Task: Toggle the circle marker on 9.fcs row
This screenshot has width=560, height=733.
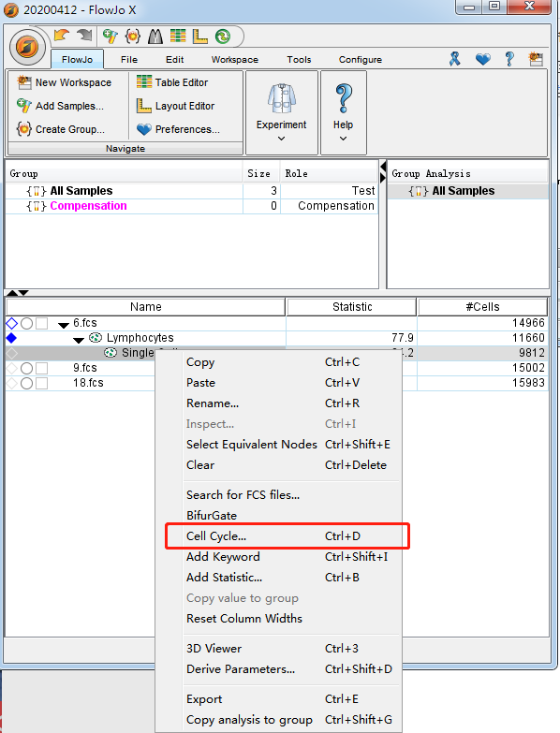Action: tap(26, 368)
